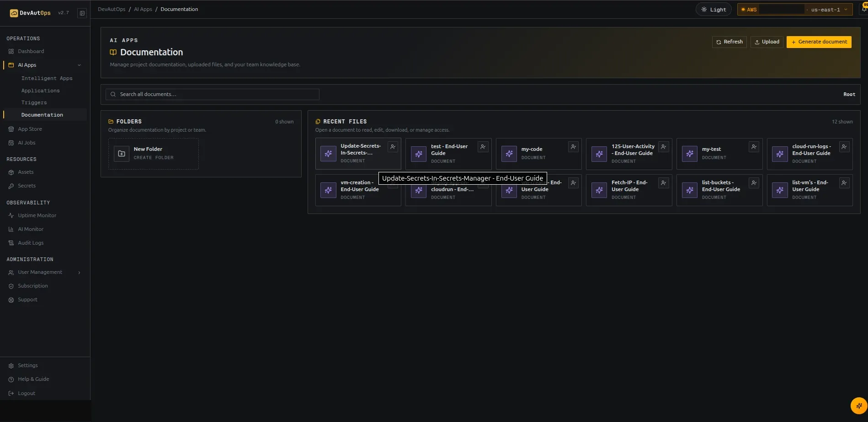Viewport: 868px width, 422px height.
Task: Open Intelligent Apps in the sidebar
Action: tap(47, 79)
